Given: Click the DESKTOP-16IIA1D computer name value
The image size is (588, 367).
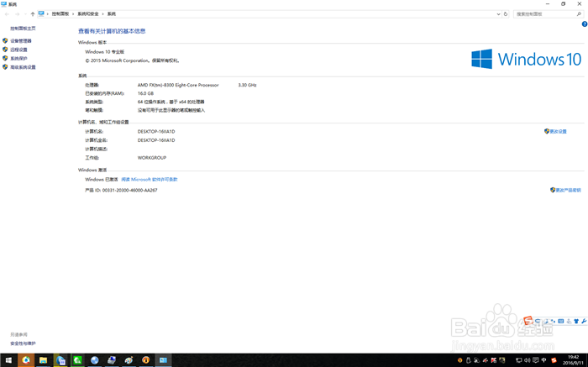Looking at the screenshot, I should tap(156, 132).
